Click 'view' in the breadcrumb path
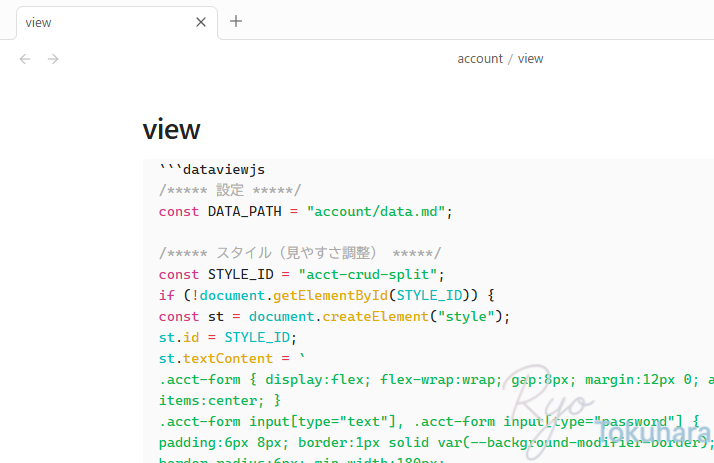Viewport: 714px width, 463px height. [x=530, y=59]
